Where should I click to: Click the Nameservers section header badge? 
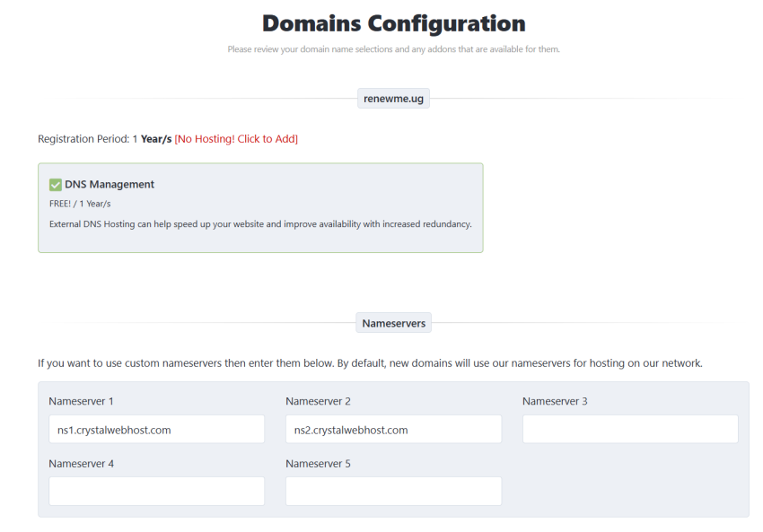[x=393, y=322]
